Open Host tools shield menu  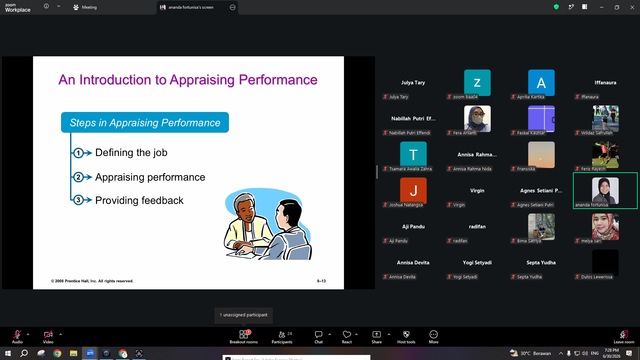point(406,337)
